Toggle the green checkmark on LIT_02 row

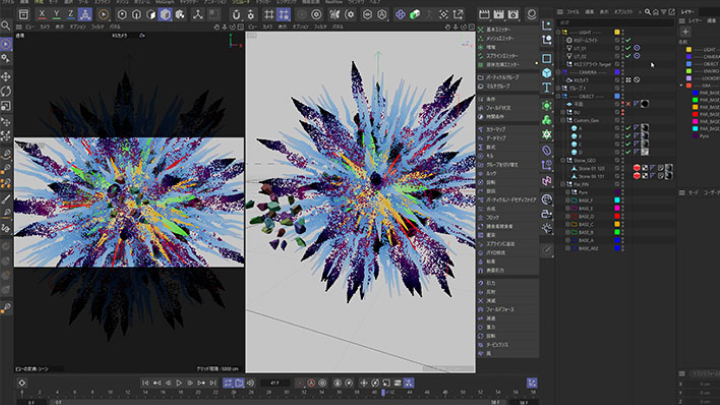tap(628, 56)
